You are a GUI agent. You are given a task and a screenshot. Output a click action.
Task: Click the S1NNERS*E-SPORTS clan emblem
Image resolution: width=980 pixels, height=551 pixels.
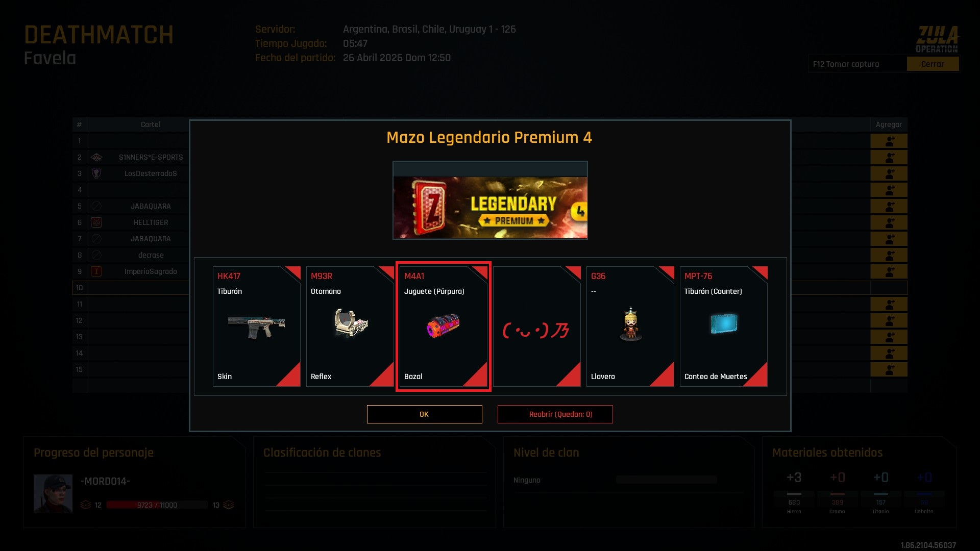pyautogui.click(x=96, y=157)
